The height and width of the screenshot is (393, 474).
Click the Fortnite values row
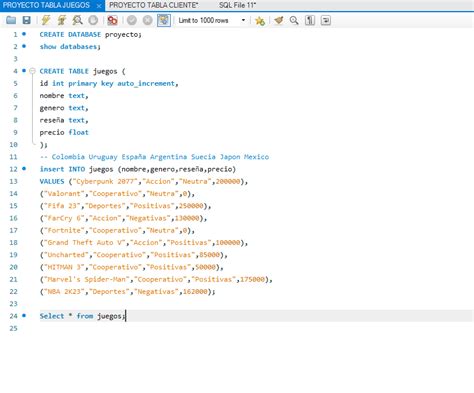[117, 230]
